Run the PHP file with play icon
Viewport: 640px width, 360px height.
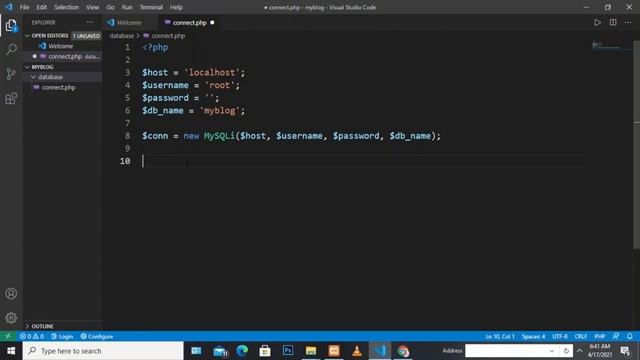point(597,22)
